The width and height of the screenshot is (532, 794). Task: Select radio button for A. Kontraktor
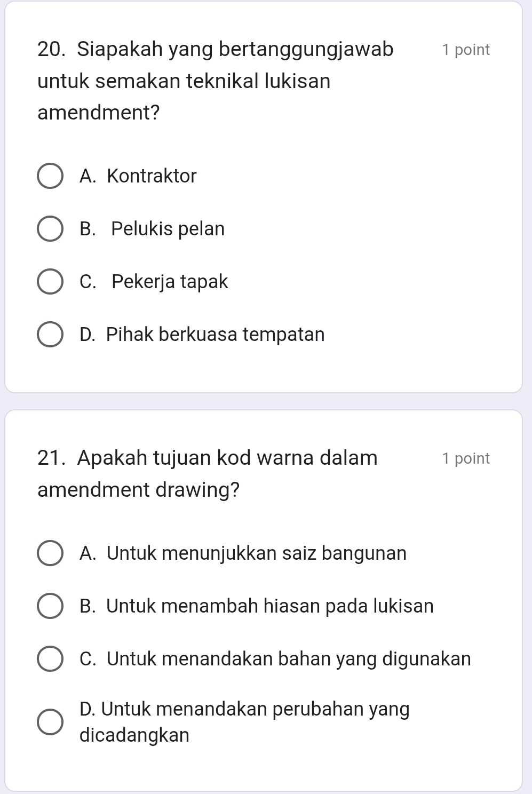[50, 176]
